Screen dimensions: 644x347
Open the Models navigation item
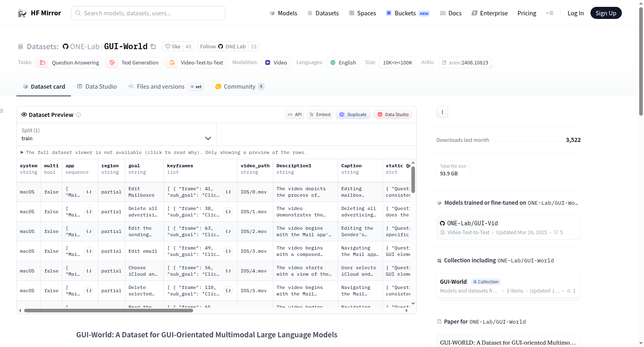pos(283,13)
